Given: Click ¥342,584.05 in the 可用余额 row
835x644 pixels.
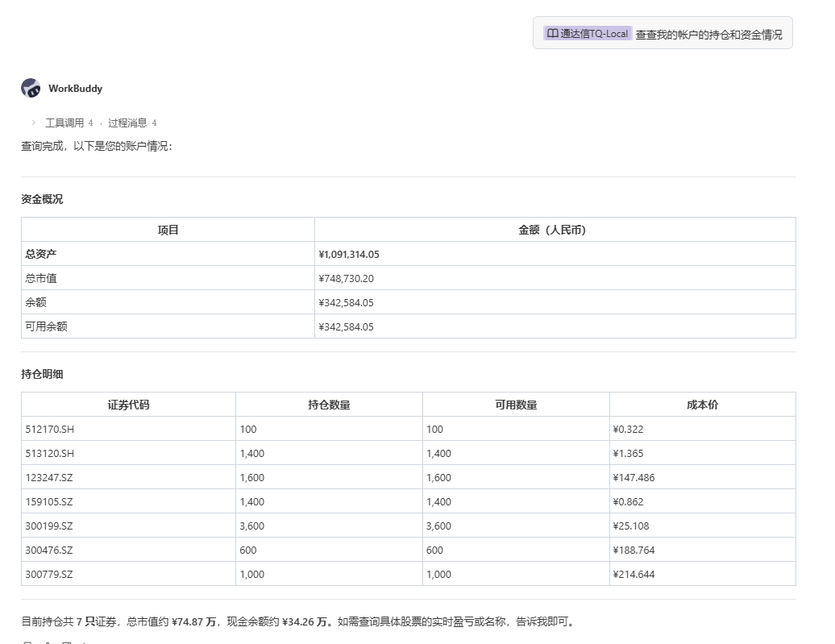Looking at the screenshot, I should click(346, 326).
